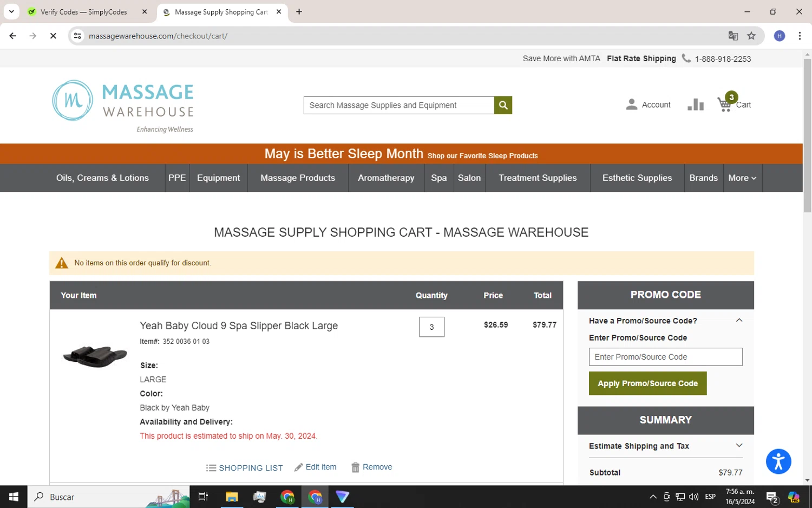The width and height of the screenshot is (812, 508).
Task: Open the PPE menu
Action: coord(177,178)
